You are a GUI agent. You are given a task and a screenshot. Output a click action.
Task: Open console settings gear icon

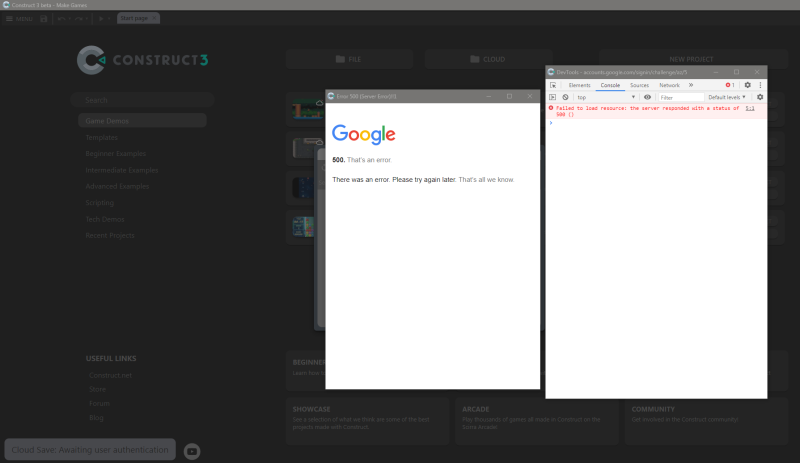click(x=760, y=97)
